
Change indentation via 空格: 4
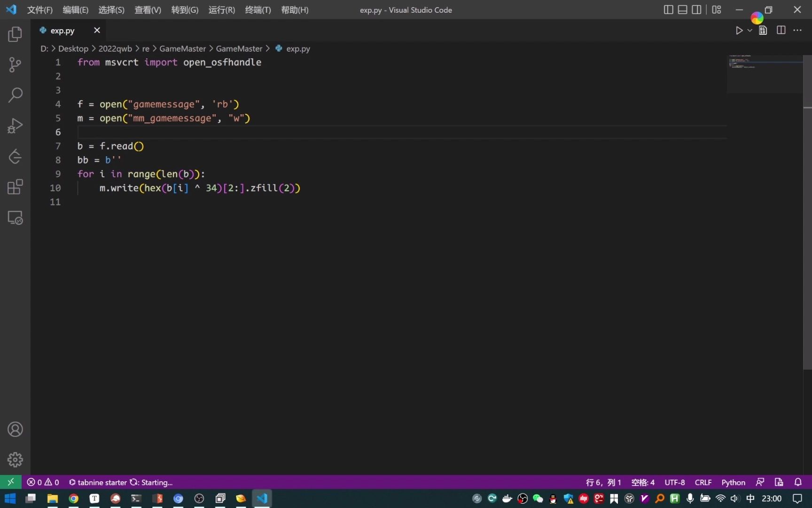643,482
